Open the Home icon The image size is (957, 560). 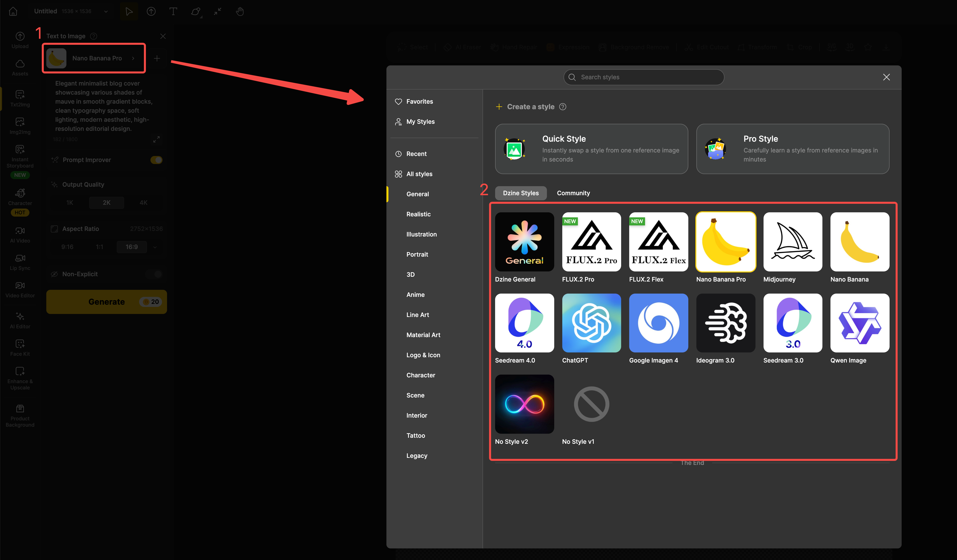[13, 11]
